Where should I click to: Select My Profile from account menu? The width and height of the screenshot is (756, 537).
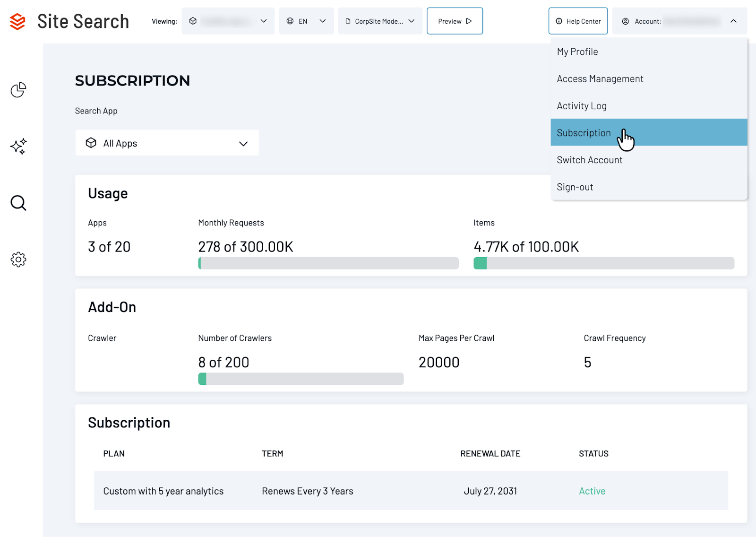(x=649, y=52)
